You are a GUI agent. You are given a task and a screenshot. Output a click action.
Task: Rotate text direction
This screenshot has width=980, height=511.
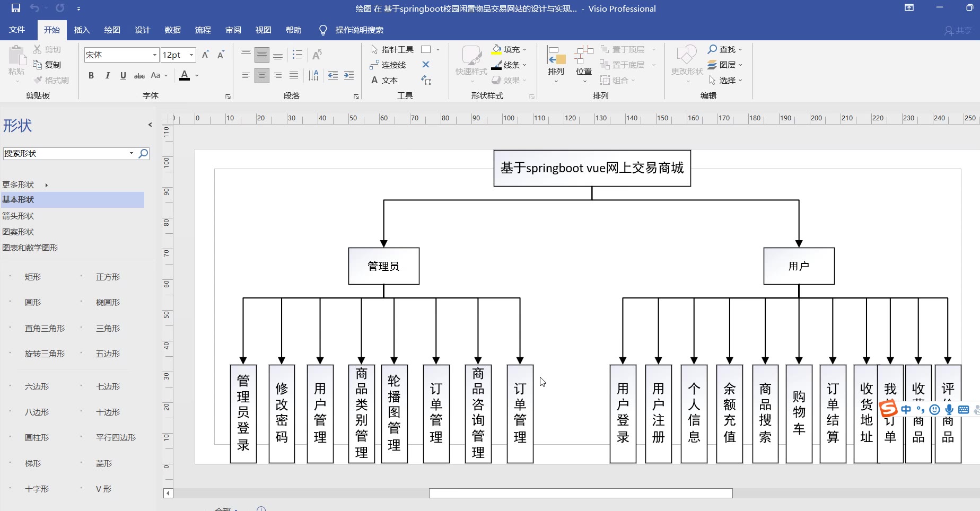click(314, 75)
